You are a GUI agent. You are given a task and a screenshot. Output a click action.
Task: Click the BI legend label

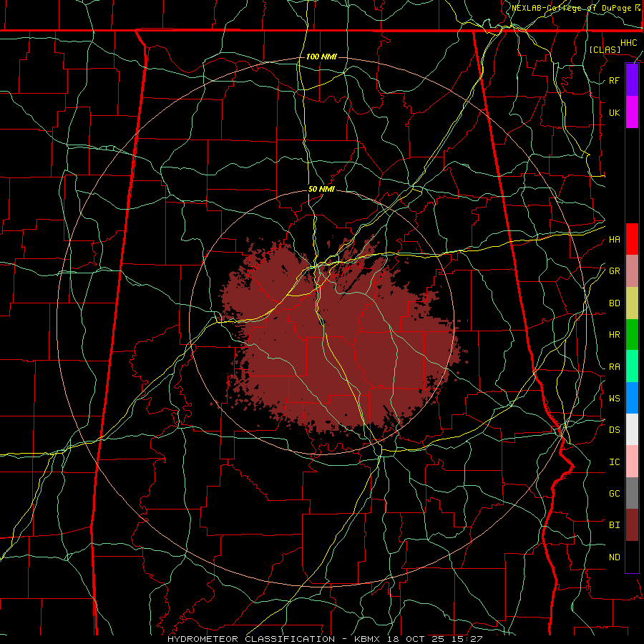tap(614, 525)
